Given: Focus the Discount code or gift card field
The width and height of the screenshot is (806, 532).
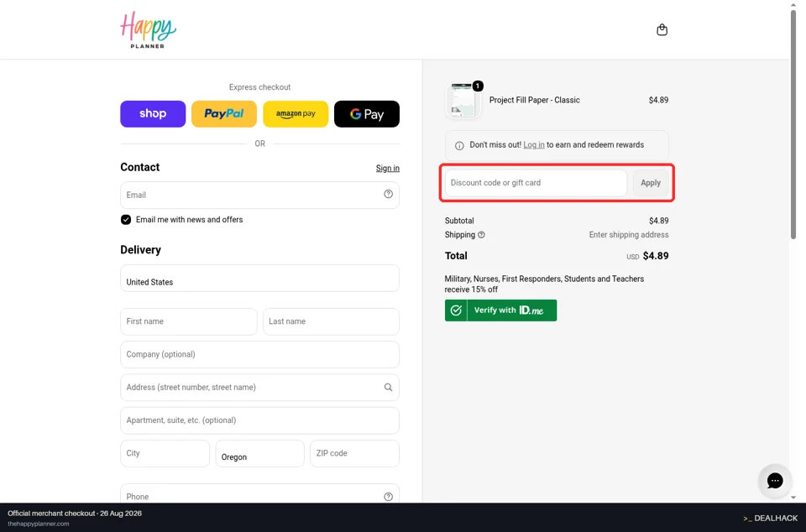Looking at the screenshot, I should point(536,183).
